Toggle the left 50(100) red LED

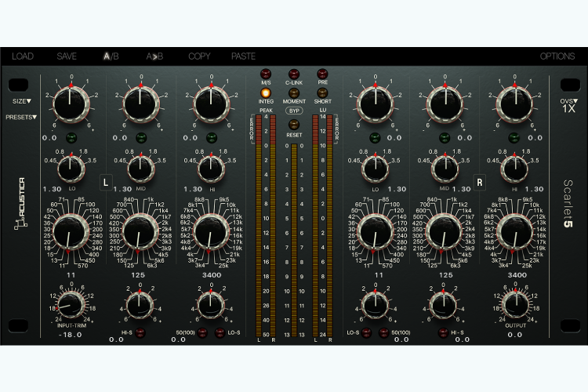click(202, 332)
